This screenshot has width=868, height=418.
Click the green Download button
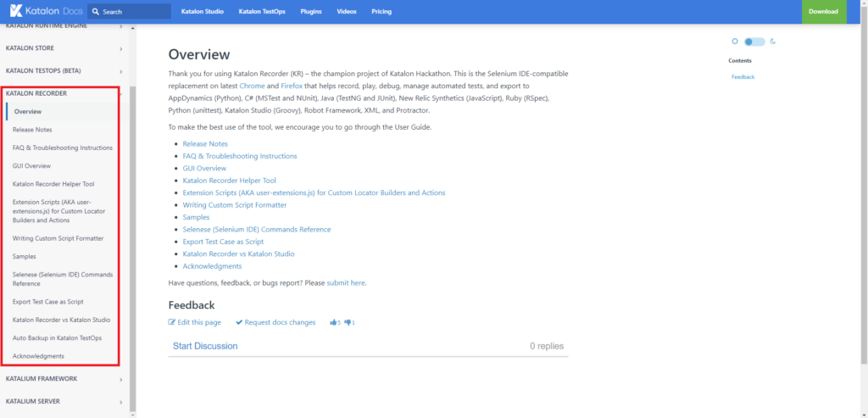pos(824,12)
